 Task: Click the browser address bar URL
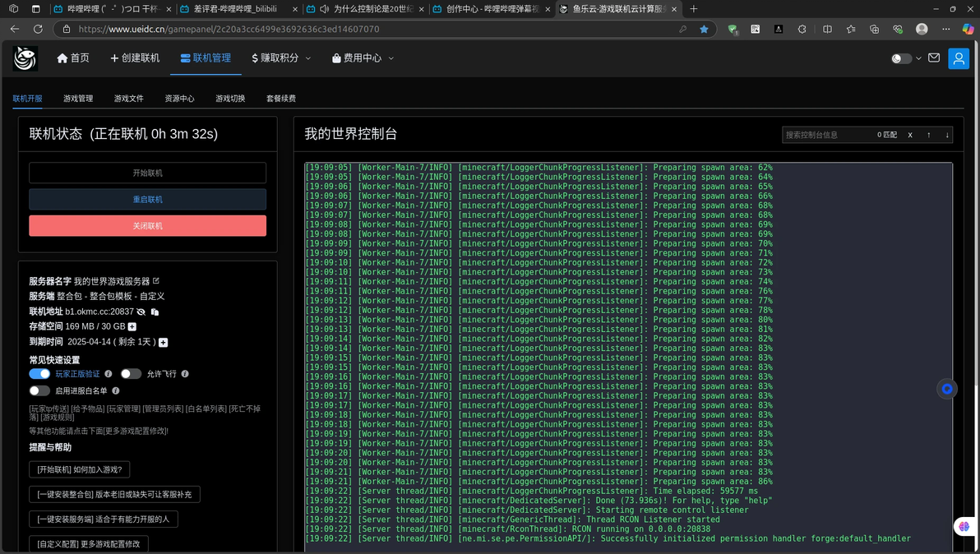point(228,30)
